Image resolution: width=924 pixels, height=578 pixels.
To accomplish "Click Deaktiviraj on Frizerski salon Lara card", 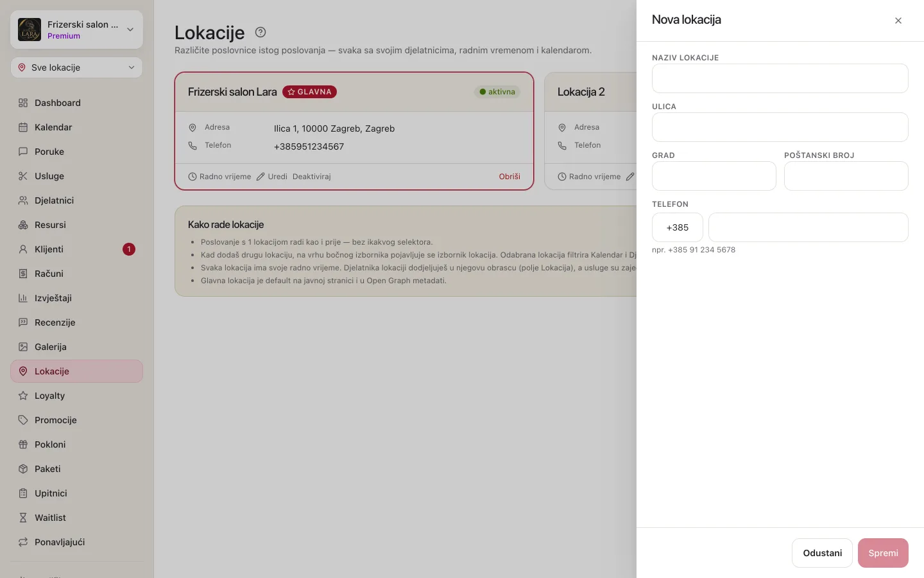I will point(312,177).
